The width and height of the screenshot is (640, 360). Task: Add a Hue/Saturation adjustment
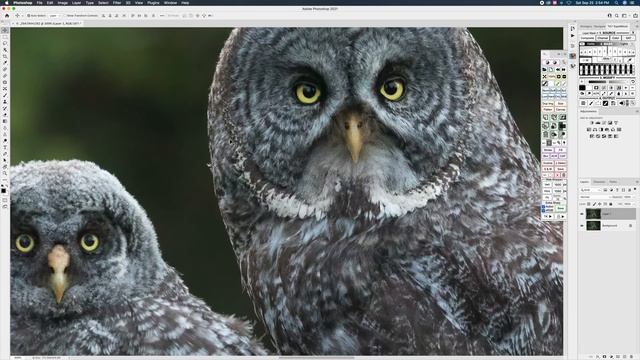point(589,129)
